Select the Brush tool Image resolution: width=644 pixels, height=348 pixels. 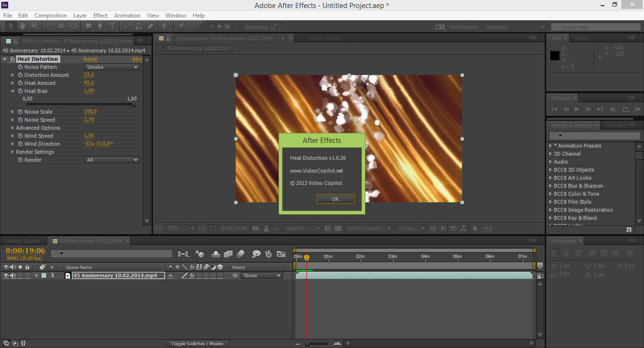pyautogui.click(x=128, y=26)
